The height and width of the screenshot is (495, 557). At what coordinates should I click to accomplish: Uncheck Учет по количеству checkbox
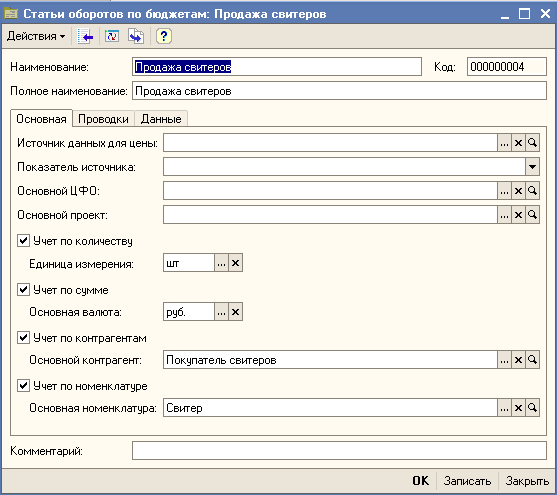(x=23, y=241)
